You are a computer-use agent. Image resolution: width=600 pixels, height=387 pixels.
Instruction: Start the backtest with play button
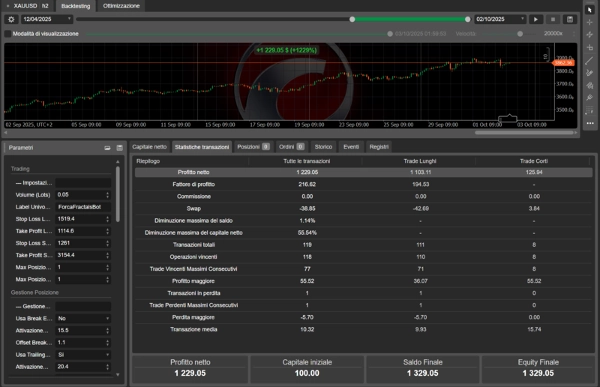pos(536,19)
